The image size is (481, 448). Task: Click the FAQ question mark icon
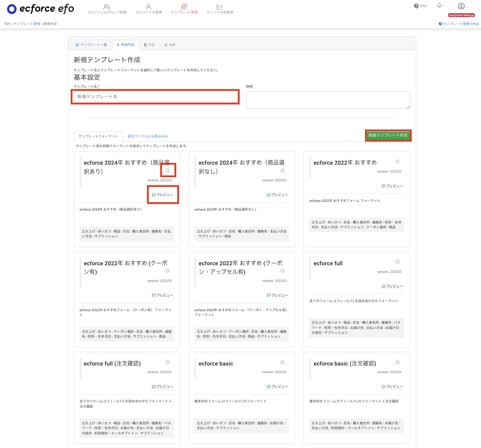point(416,6)
